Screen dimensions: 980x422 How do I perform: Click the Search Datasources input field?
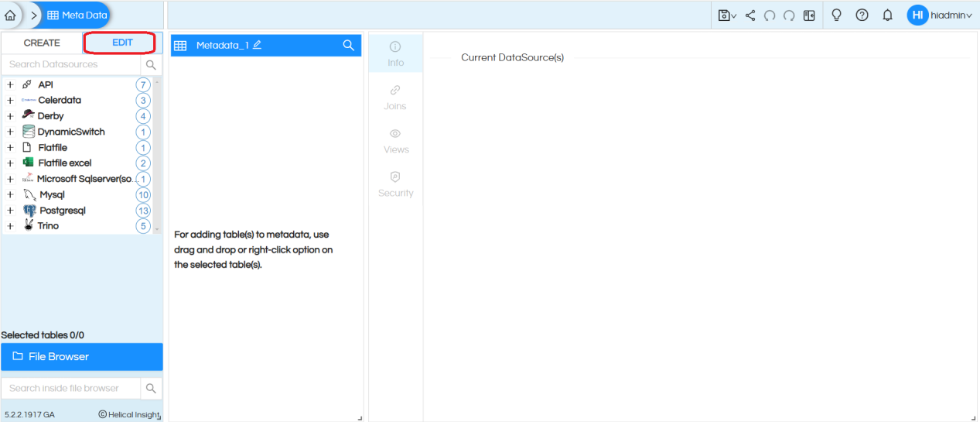(71, 64)
